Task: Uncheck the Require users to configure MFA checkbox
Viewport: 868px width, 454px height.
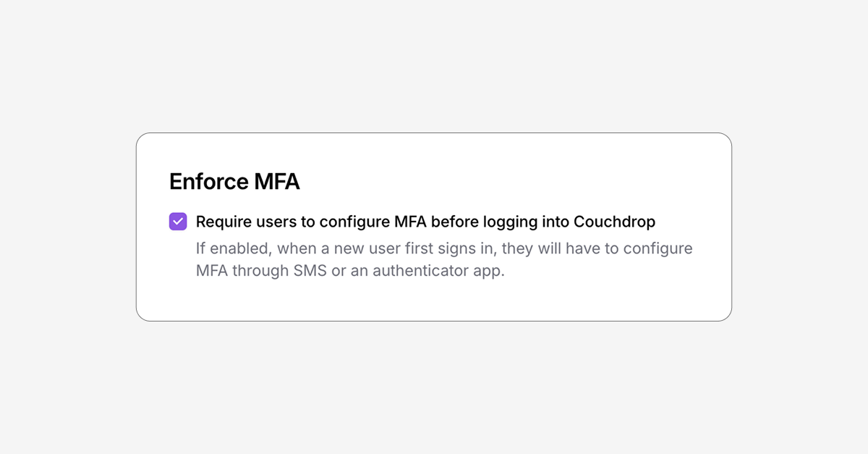Action: pos(178,221)
